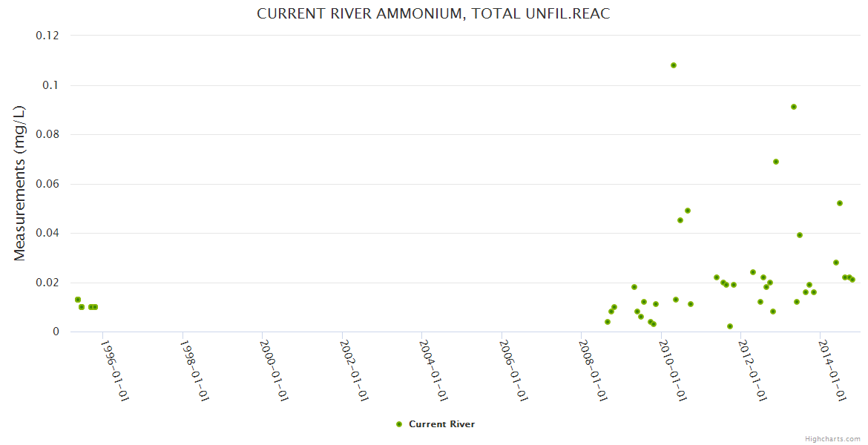
Task: Click the data point at 0.091 mg/L
Action: (x=794, y=107)
